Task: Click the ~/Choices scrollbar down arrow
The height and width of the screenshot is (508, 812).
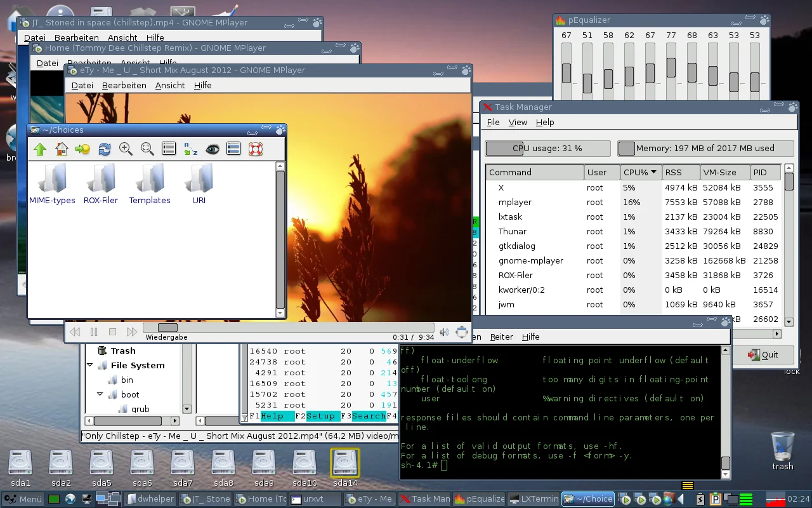Action: 280,313
